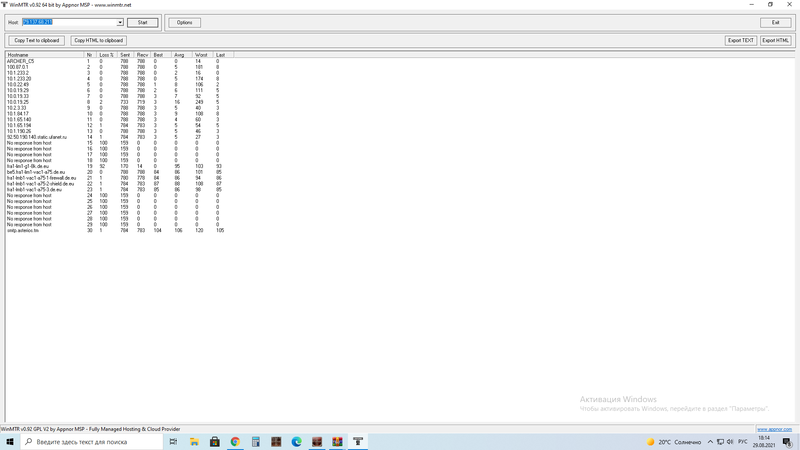Select the Recv column header
Image resolution: width=800 pixels, height=450 pixels.
142,55
